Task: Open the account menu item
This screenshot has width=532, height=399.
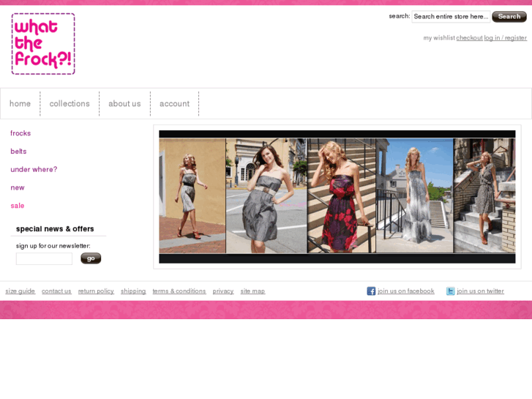Action: coord(174,103)
